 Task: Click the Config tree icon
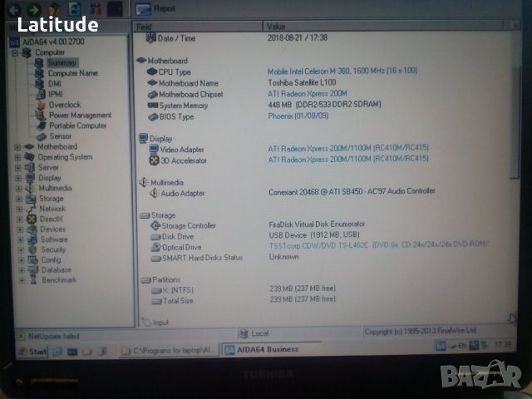[33, 260]
